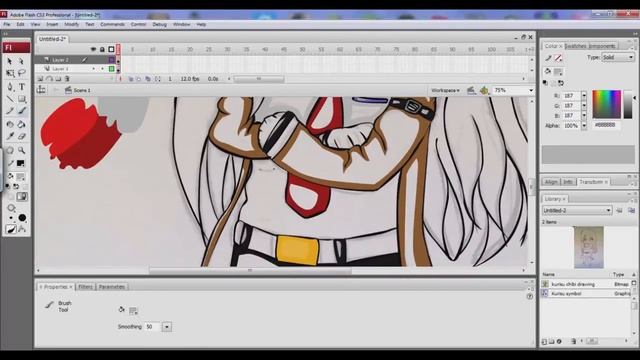Toggle show or hide all layers eye
The width and height of the screenshot is (640, 360).
click(93, 49)
